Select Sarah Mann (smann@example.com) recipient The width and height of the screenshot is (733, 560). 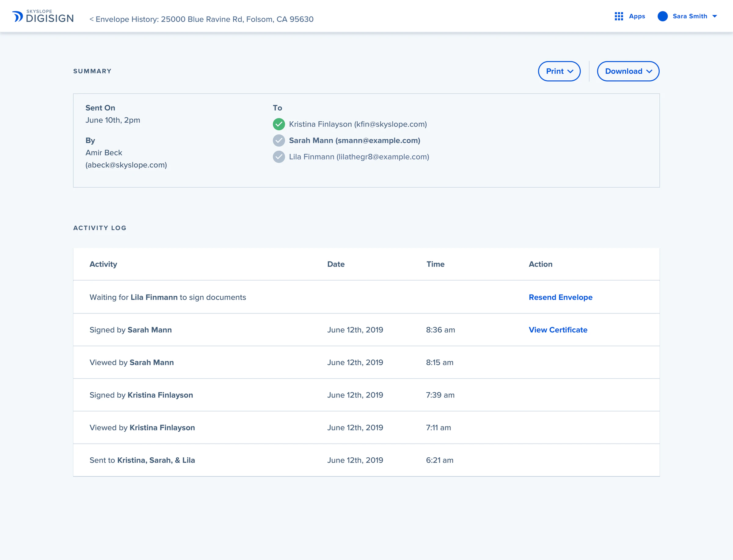tap(355, 141)
